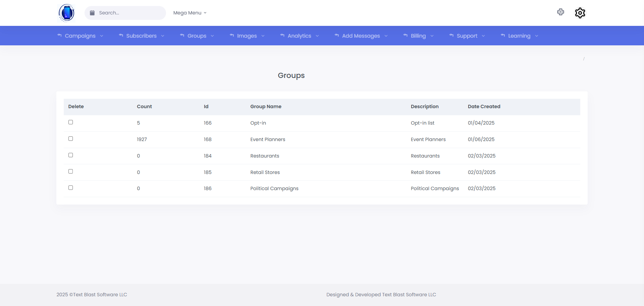
Task: Open the Billing menu
Action: [418, 36]
